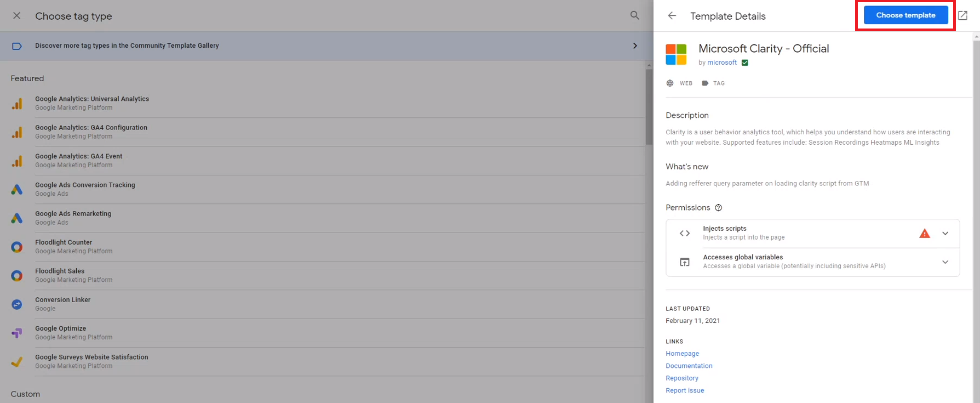This screenshot has height=403, width=980.
Task: Open the Report issue link
Action: [x=685, y=390]
